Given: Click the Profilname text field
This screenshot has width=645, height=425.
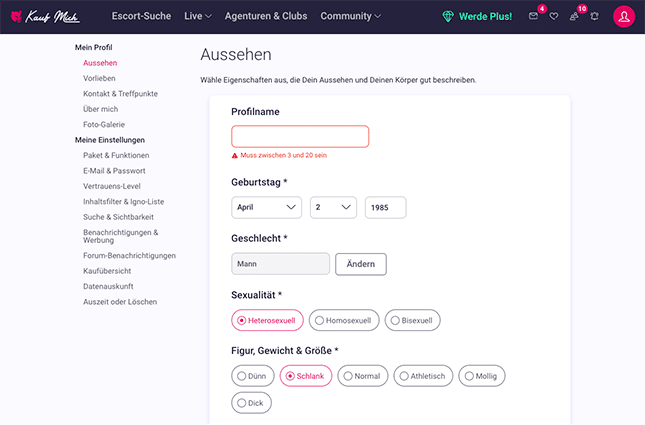Looking at the screenshot, I should coord(300,137).
